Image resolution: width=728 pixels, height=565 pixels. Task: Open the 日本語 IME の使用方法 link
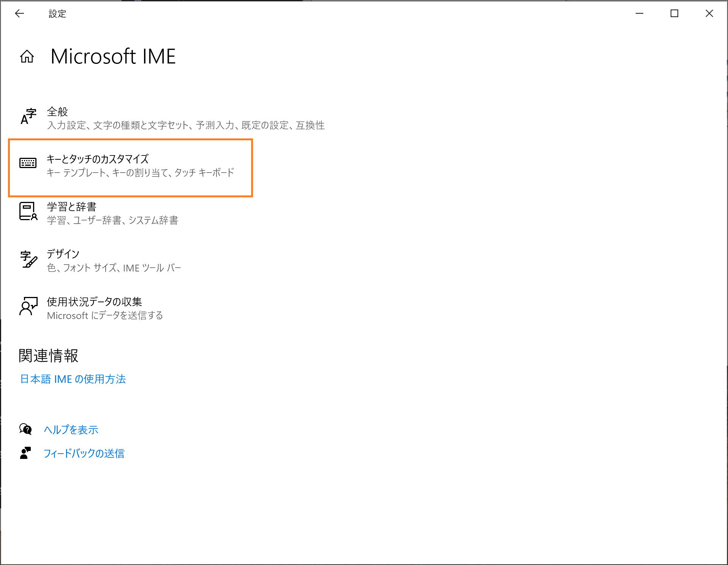pos(73,379)
